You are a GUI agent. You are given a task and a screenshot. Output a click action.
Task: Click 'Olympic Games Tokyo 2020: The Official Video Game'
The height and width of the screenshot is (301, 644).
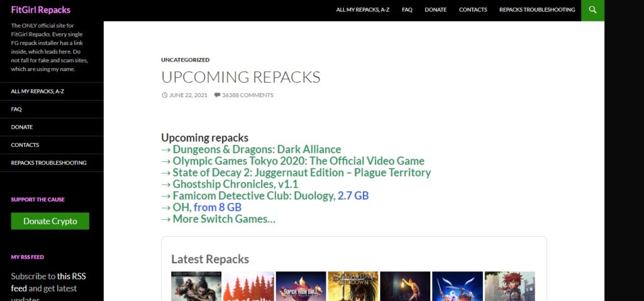click(x=299, y=161)
